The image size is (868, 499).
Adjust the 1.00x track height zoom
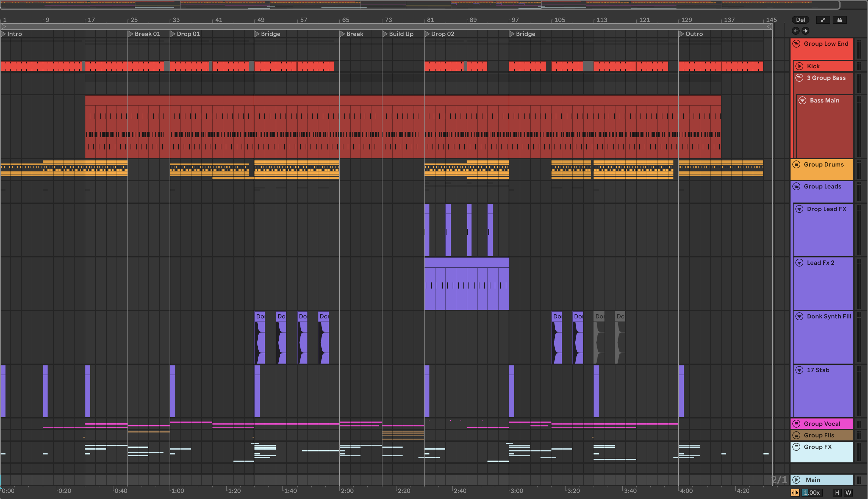coord(812,493)
